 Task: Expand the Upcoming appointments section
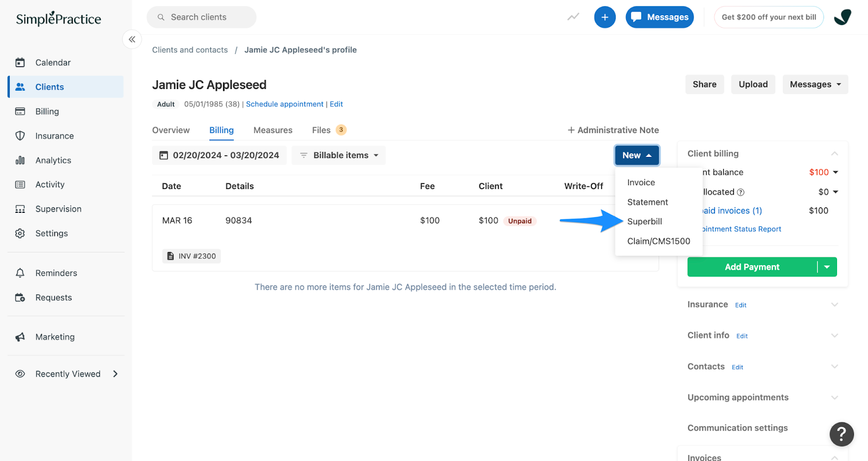tap(834, 397)
